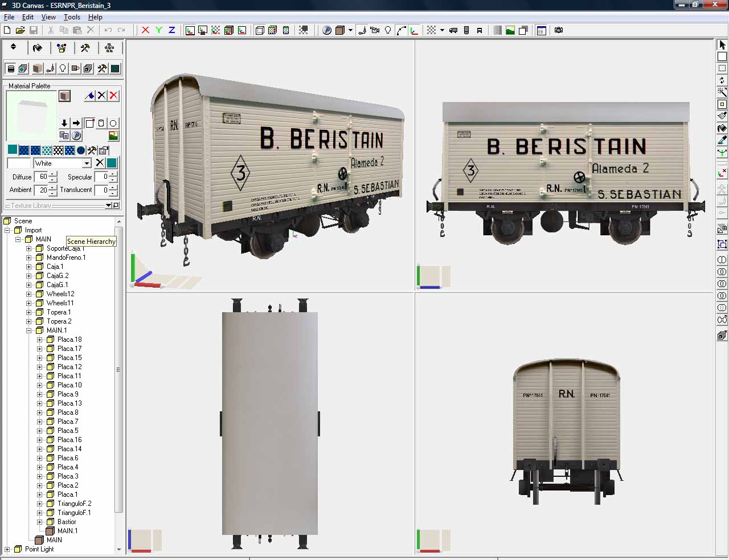Select the Bastior item in scene tree
This screenshot has height=560, width=729.
(x=67, y=522)
